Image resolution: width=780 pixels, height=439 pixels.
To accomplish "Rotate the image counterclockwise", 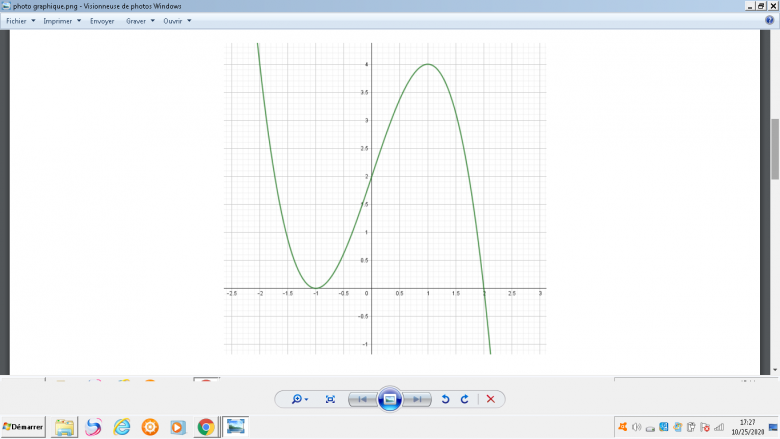I will pos(446,399).
